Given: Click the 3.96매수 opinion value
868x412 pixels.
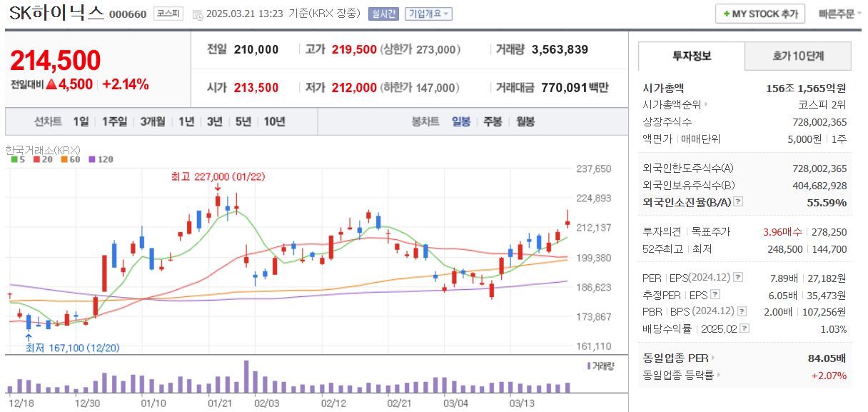Looking at the screenshot, I should 782,232.
